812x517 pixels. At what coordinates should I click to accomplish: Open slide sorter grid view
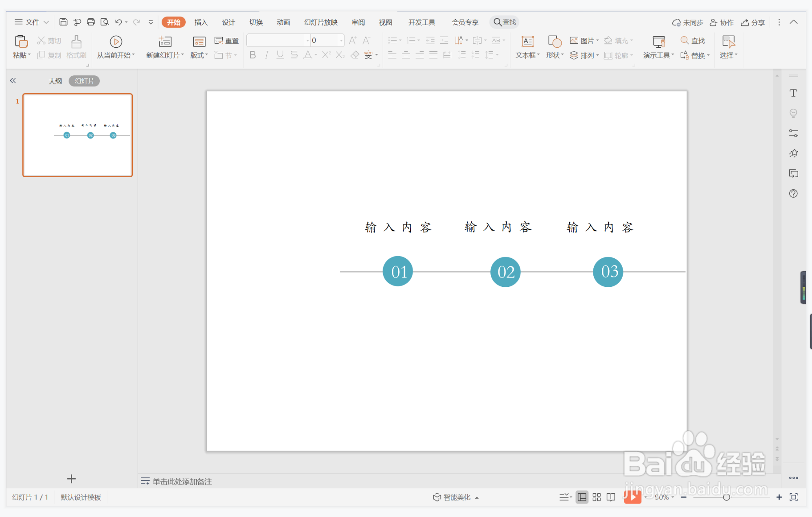(x=597, y=497)
